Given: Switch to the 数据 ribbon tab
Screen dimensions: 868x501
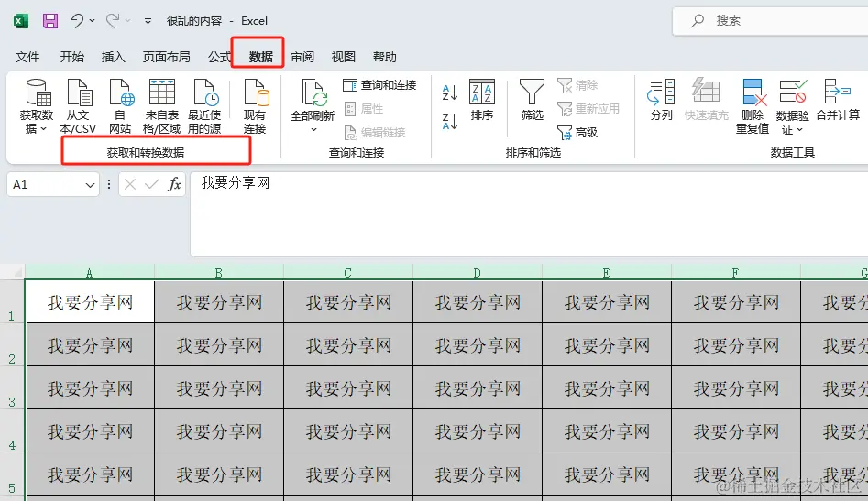Looking at the screenshot, I should pyautogui.click(x=260, y=57).
